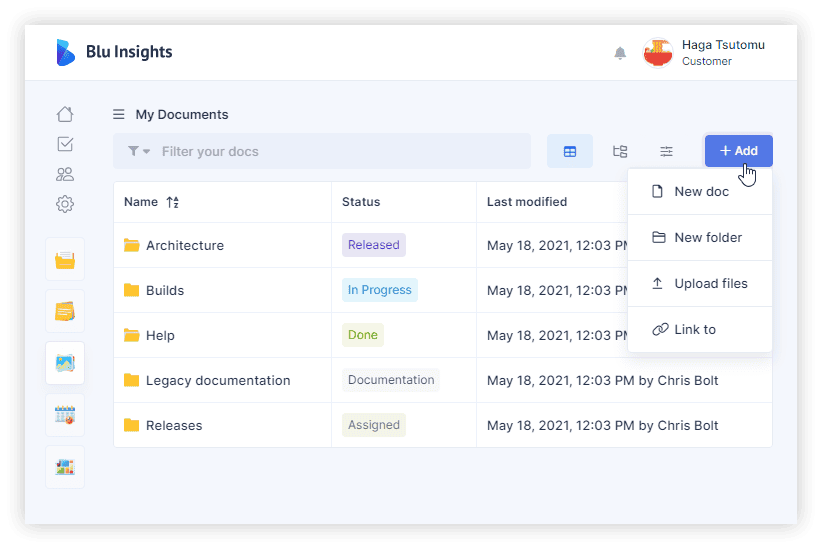Image resolution: width=822 pixels, height=549 pixels.
Task: Click Legacy documentation's last modified date
Action: click(x=602, y=381)
